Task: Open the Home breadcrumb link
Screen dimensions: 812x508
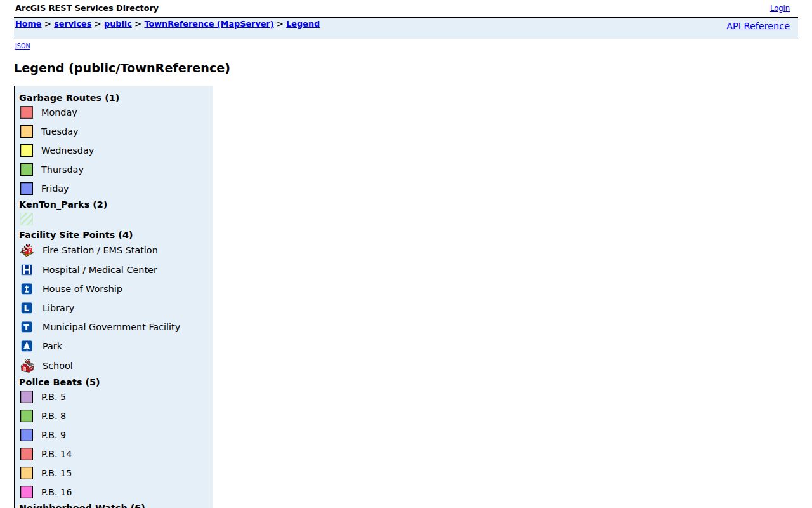Action: tap(29, 24)
